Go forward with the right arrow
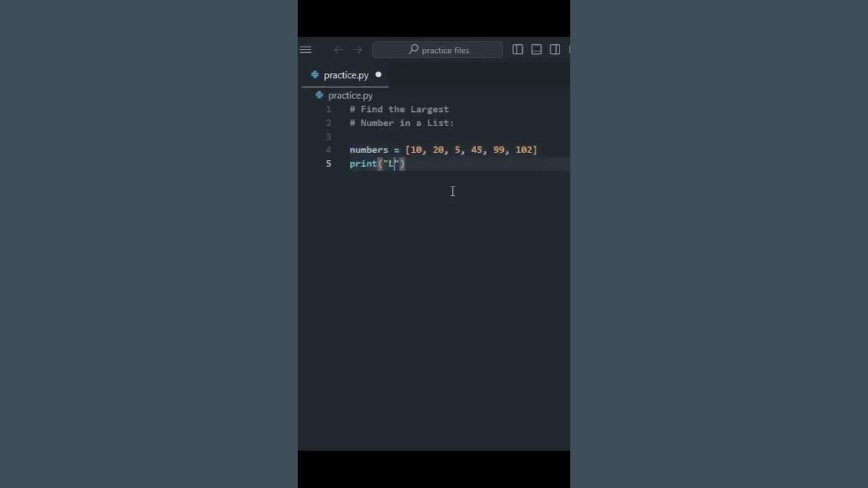Image resolution: width=868 pixels, height=488 pixels. point(357,49)
